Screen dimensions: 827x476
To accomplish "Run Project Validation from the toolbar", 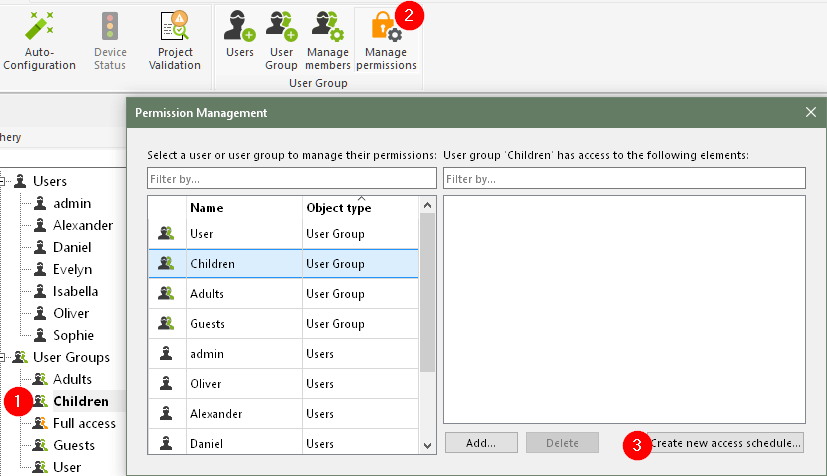I will [176, 26].
